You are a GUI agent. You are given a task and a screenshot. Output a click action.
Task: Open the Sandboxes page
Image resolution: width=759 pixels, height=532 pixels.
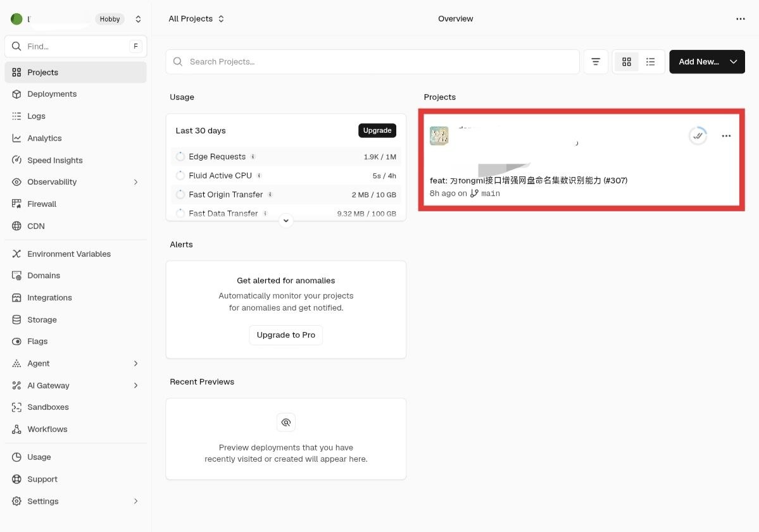click(75, 407)
